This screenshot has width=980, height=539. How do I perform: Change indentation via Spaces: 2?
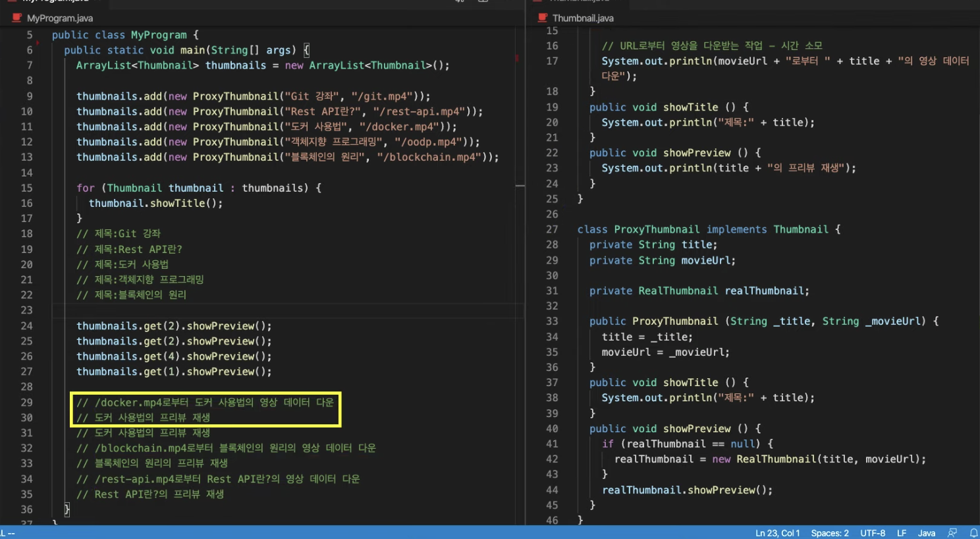pos(830,533)
